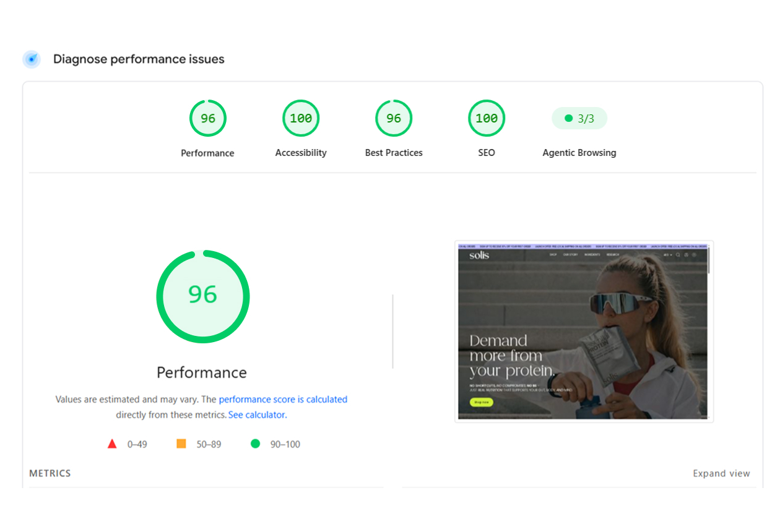Click the red triangle 0–49 legend icon
767x532 pixels.
coord(112,444)
